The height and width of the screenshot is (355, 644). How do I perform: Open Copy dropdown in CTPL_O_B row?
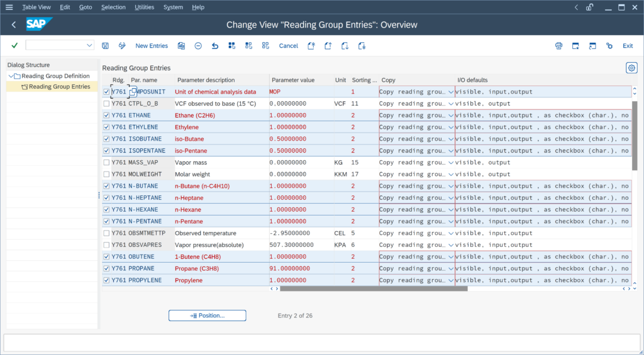[450, 104]
